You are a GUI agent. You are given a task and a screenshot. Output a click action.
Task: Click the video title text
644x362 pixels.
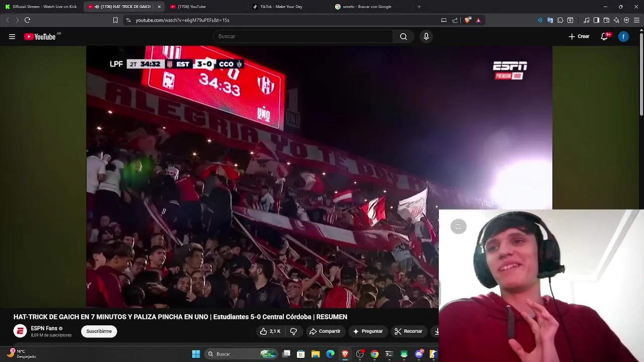(x=180, y=317)
